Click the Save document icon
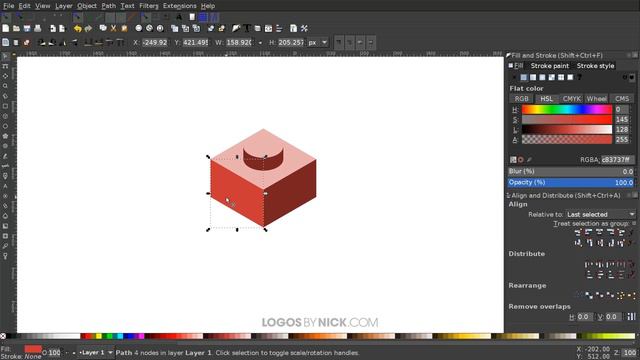Screen dimensions: 640x360 [x=27, y=28]
